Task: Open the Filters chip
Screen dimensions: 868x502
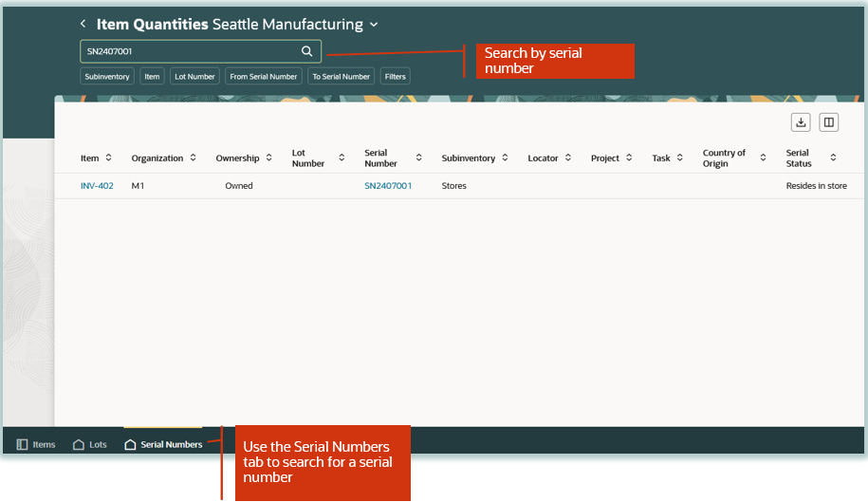Action: [x=396, y=76]
